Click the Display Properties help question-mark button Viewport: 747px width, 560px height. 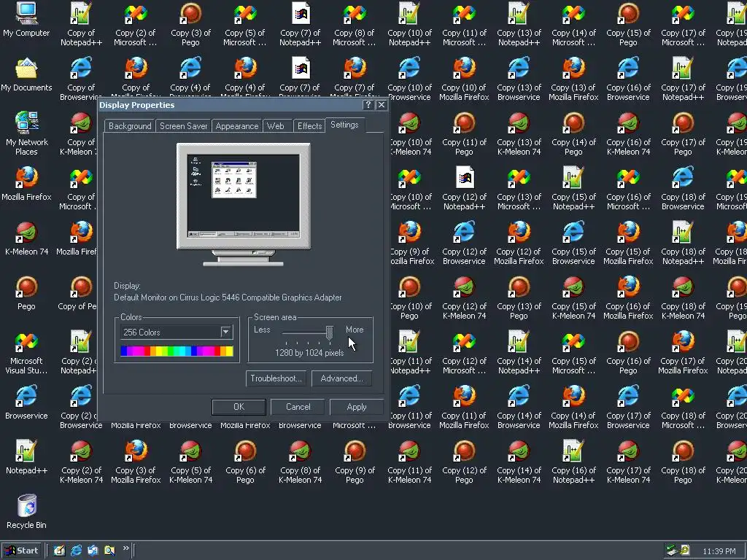pyautogui.click(x=368, y=105)
